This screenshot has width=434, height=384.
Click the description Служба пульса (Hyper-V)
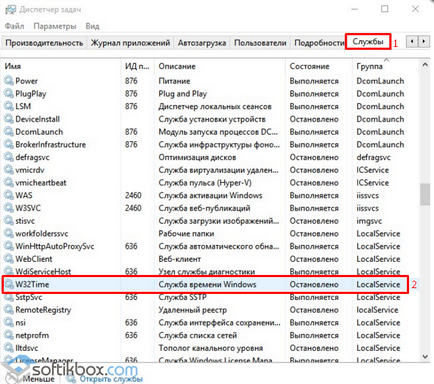pos(205,183)
